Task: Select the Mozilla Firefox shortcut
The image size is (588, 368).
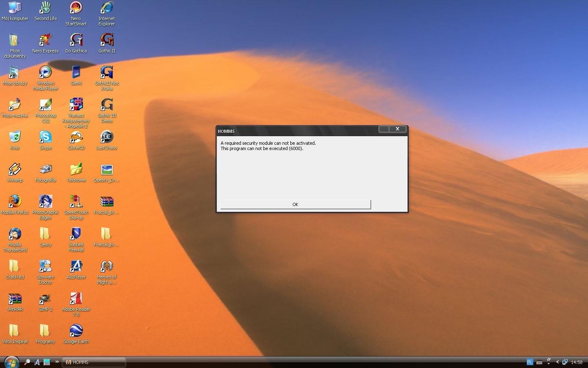Action: 15,204
